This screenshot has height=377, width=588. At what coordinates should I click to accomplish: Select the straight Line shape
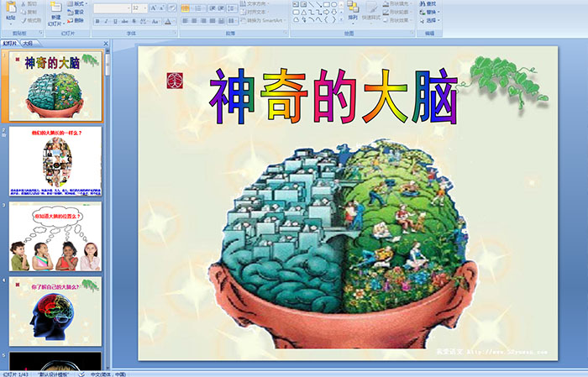[x=311, y=4]
